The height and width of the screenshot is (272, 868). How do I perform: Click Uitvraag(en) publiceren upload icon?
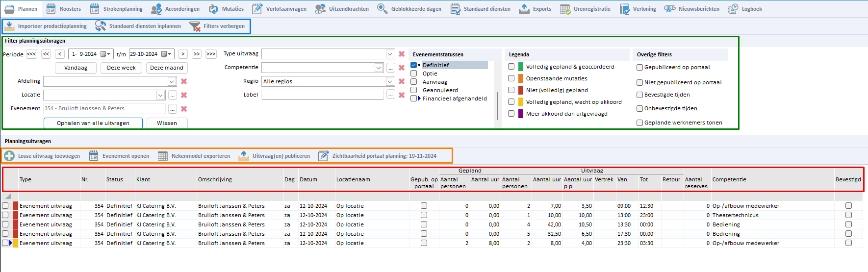pyautogui.click(x=244, y=156)
